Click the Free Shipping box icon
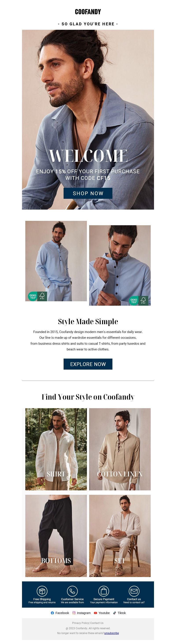Screen dimensions: 176x644 click(x=42, y=591)
